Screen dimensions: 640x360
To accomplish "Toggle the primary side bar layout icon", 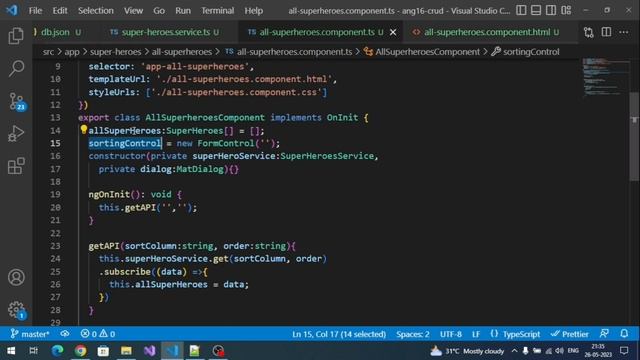I will 521,10.
